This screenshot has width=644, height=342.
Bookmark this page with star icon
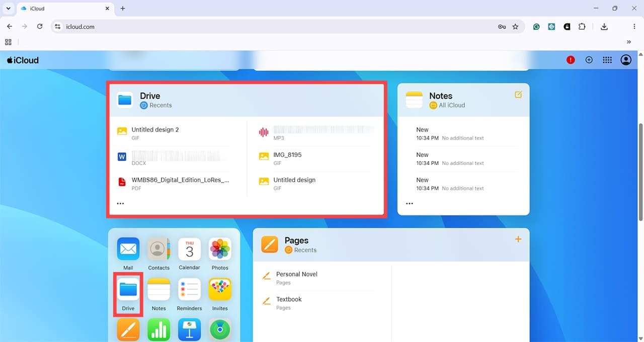tap(515, 27)
